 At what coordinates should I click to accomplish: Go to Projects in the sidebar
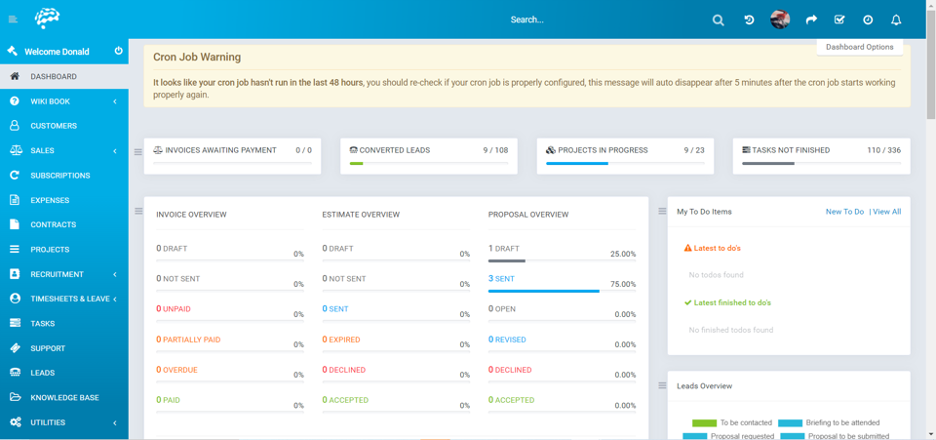click(x=49, y=249)
